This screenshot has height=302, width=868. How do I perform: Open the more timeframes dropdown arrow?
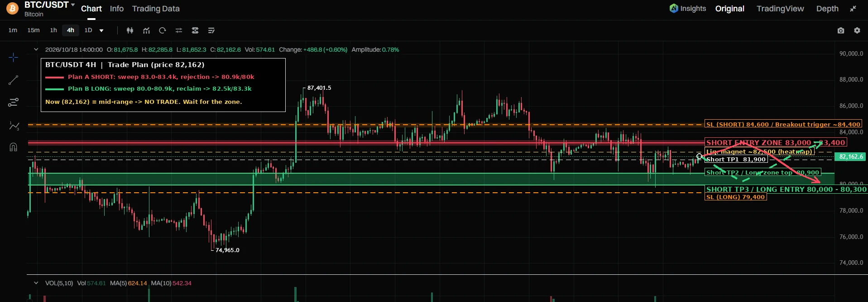click(x=101, y=31)
